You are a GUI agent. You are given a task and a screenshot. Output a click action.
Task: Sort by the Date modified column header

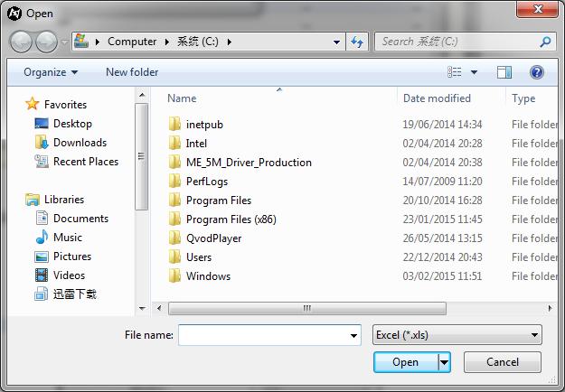[x=437, y=98]
